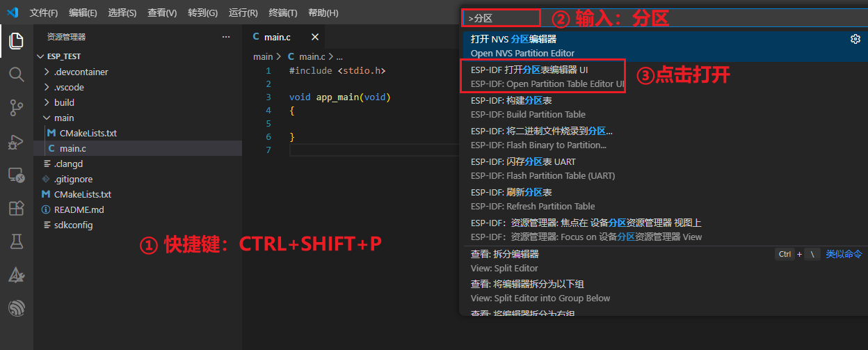Close the main.c editor tab

315,37
